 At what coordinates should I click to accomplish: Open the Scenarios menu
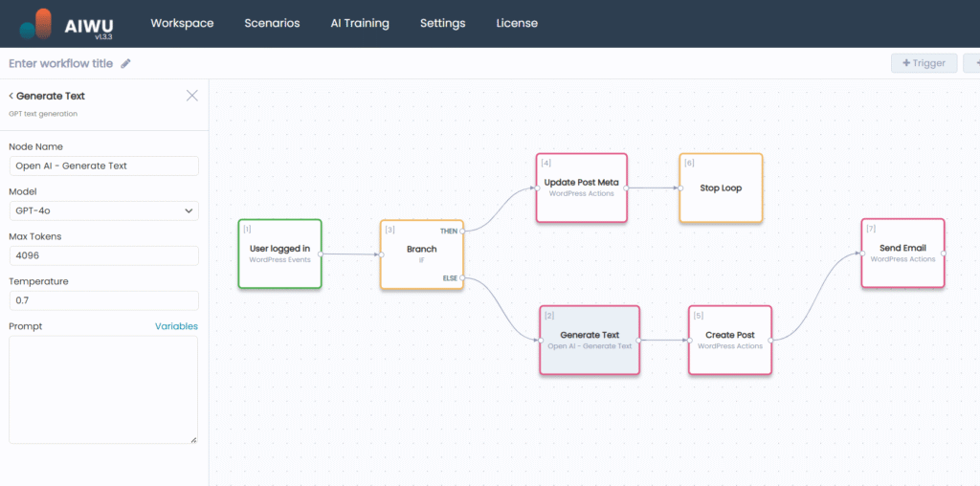pyautogui.click(x=272, y=23)
